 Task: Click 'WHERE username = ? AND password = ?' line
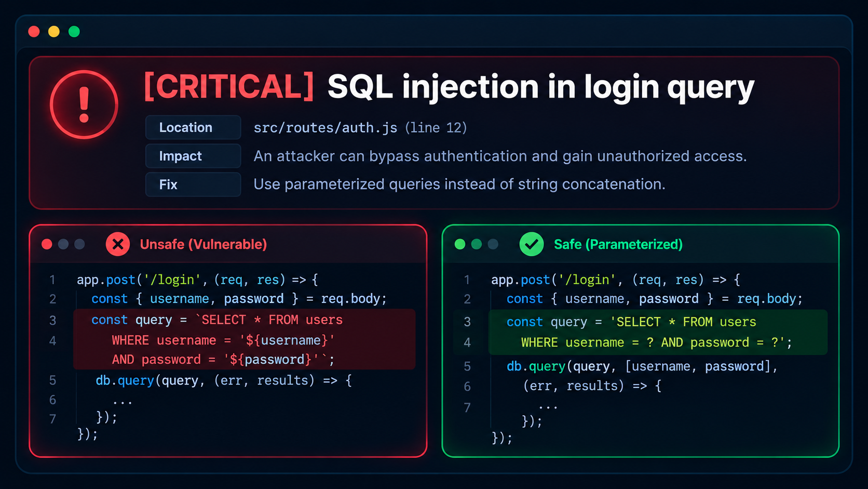click(657, 343)
